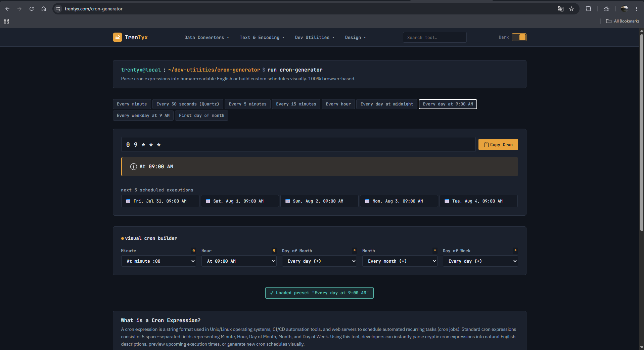Bookmark this page with the star icon
This screenshot has width=644, height=350.
(x=571, y=9)
